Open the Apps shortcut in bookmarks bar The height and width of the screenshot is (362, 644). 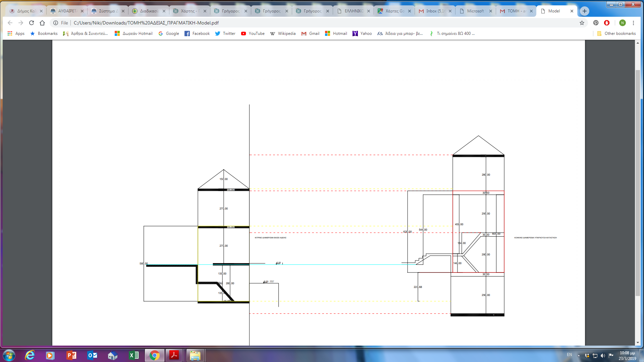[x=16, y=34]
